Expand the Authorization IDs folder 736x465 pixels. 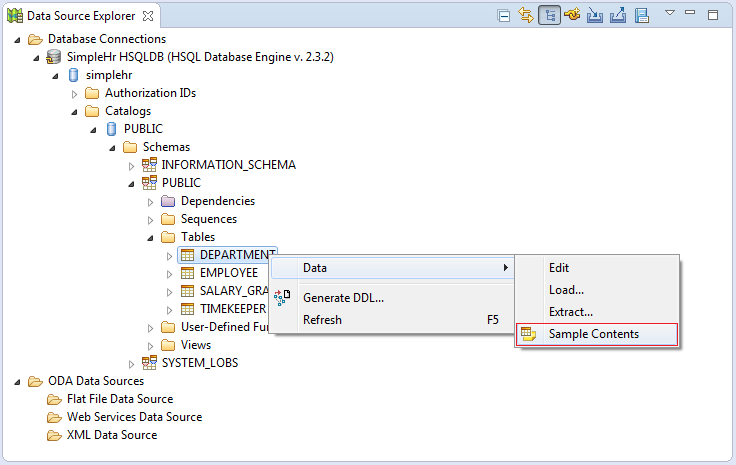[74, 94]
